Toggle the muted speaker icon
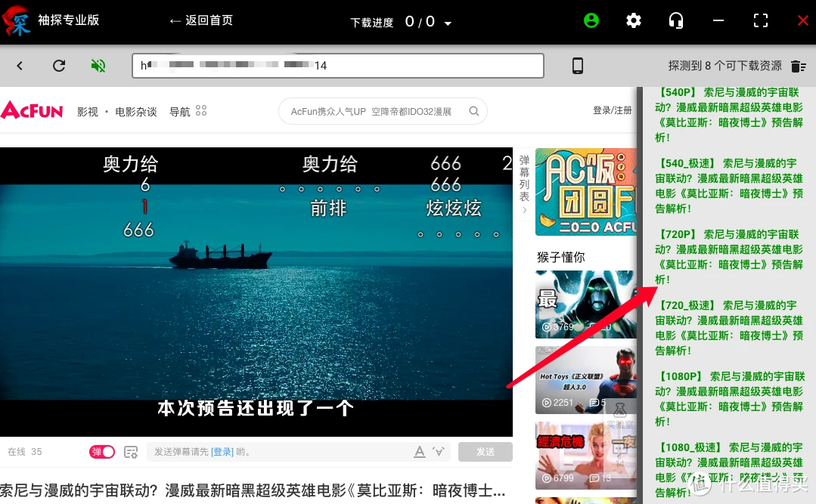816x504 pixels. (x=98, y=66)
